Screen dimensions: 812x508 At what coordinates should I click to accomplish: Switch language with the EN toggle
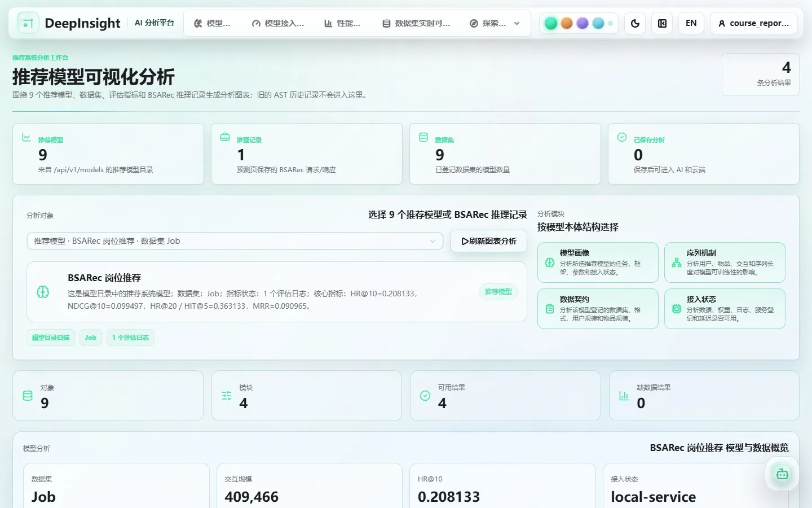tap(691, 23)
